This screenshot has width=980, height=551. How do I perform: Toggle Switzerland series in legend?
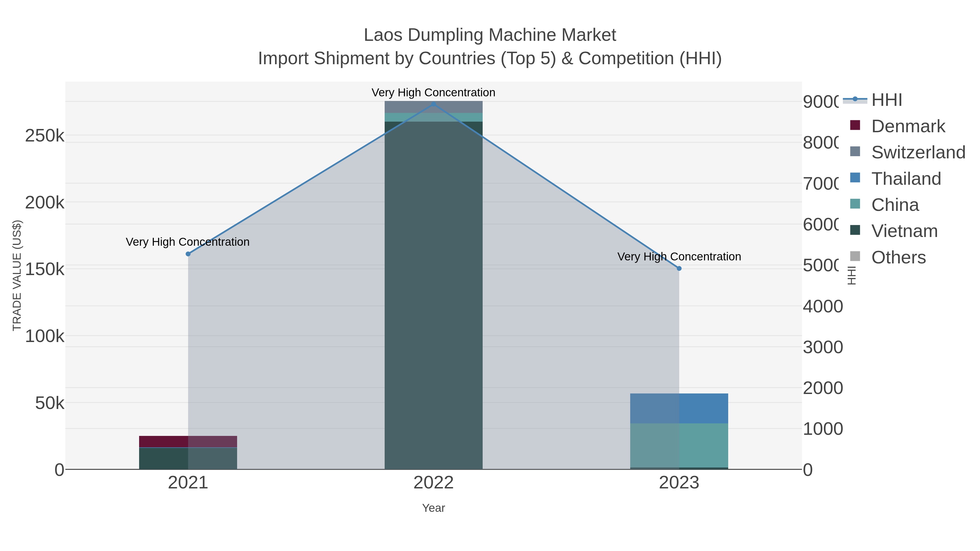click(x=908, y=152)
